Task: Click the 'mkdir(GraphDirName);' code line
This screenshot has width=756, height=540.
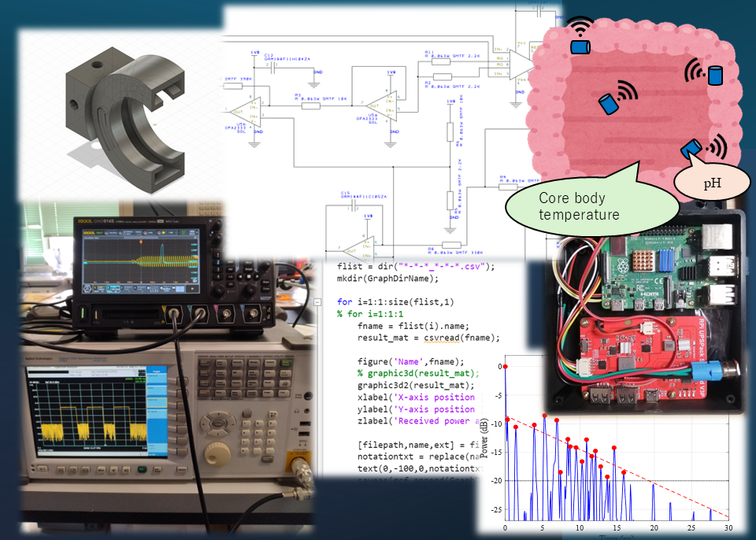Action: click(x=387, y=278)
